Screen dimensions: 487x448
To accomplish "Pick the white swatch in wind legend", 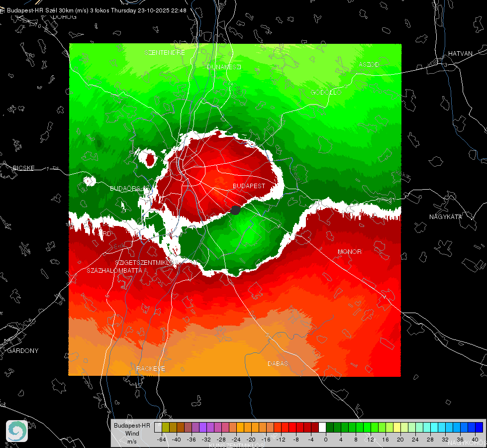I will [x=322, y=427].
